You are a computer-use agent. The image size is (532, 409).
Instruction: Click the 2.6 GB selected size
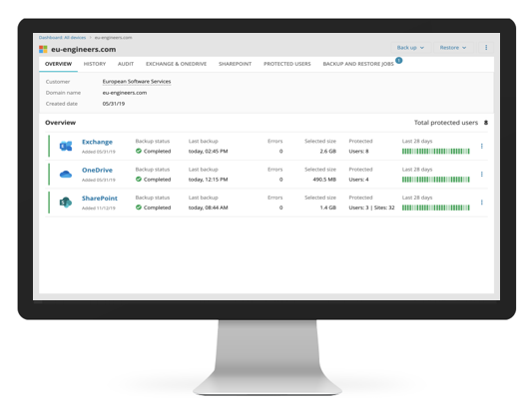[327, 152]
